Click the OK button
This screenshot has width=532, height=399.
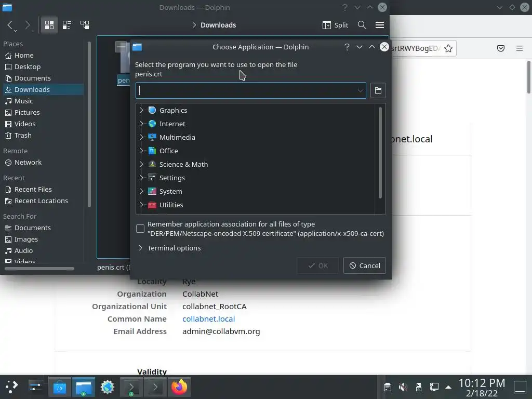tap(318, 265)
